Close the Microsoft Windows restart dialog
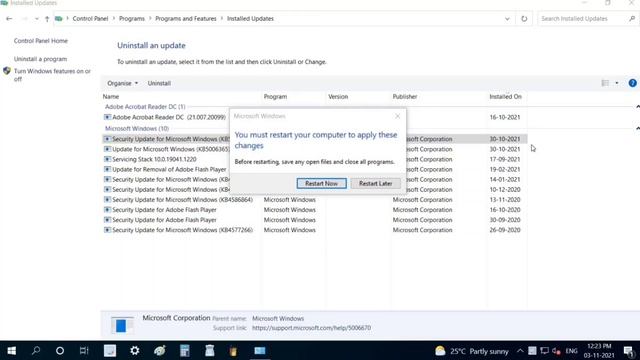The width and height of the screenshot is (640, 360). 398,116
